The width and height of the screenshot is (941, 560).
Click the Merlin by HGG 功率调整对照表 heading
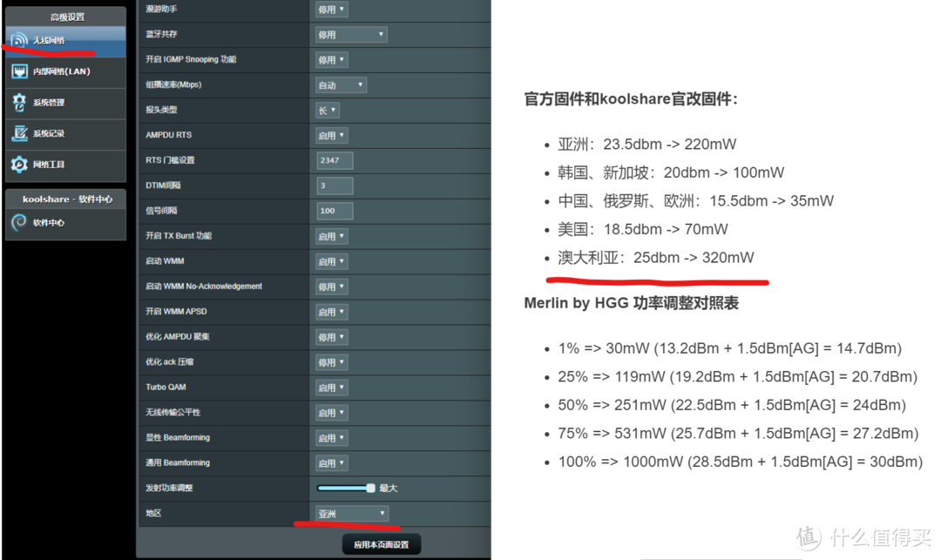tap(632, 303)
